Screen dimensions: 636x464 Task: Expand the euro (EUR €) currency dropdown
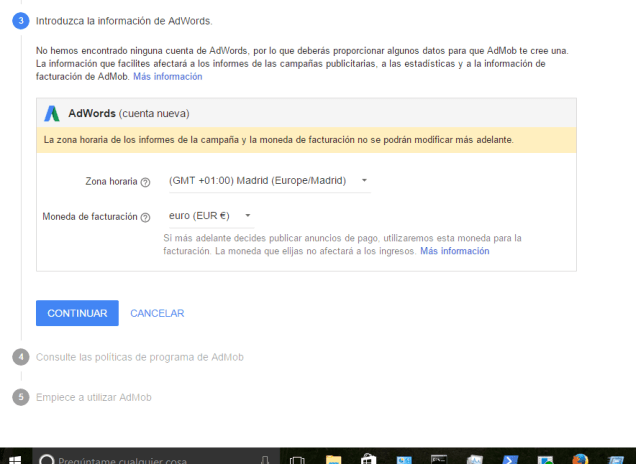click(210, 215)
